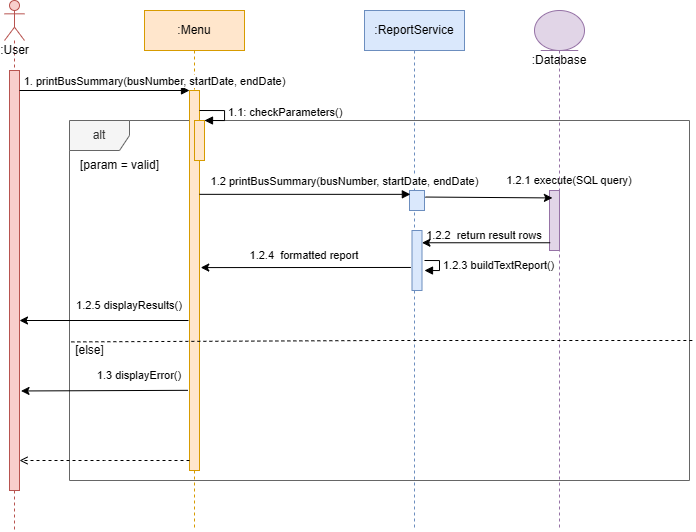Click the "1.3 displayError()" message label

tap(139, 375)
